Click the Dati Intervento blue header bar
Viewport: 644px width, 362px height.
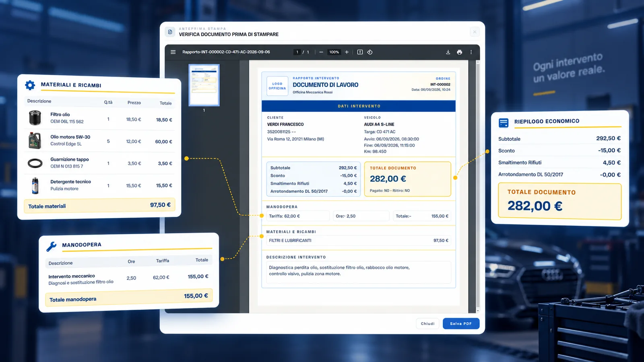point(359,106)
